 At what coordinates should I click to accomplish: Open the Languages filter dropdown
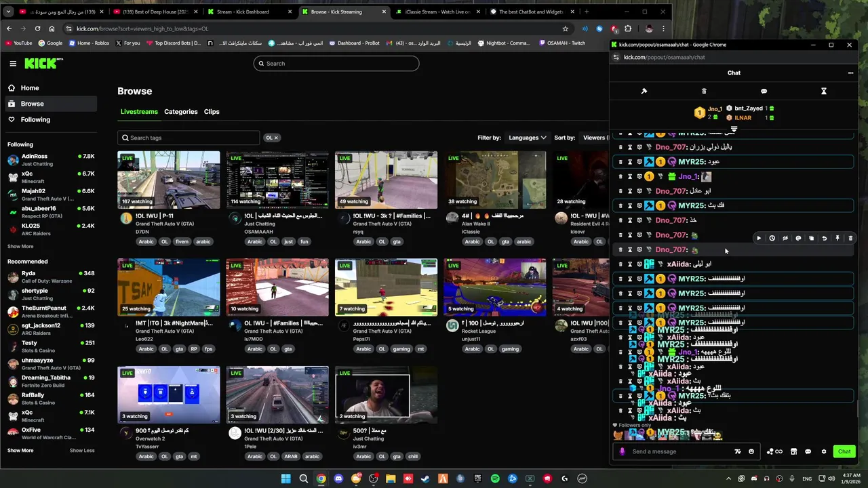[527, 138]
